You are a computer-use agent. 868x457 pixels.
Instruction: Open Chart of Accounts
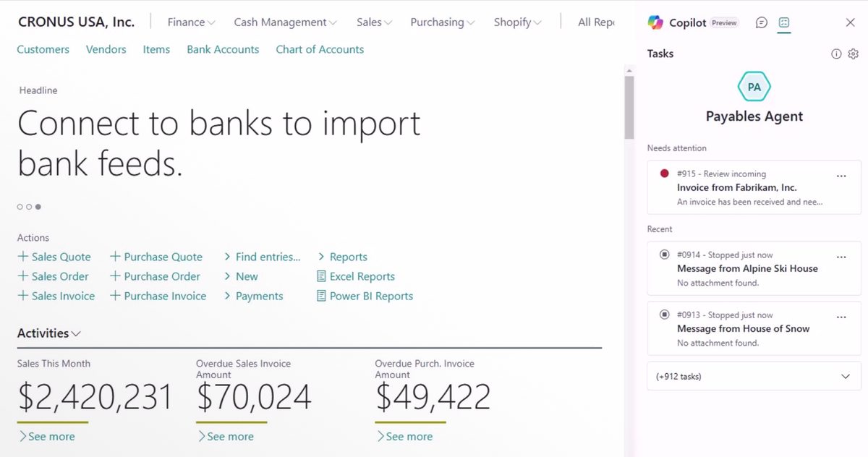(320, 49)
